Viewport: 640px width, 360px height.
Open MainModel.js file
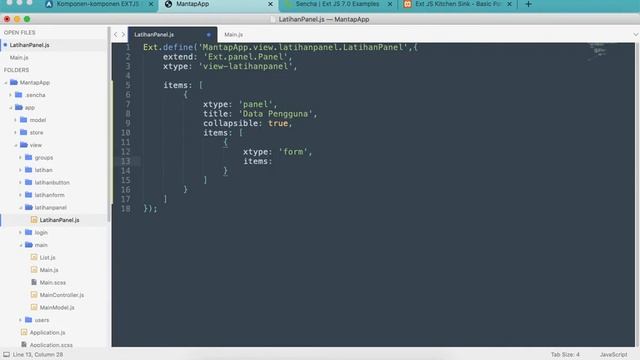57,308
